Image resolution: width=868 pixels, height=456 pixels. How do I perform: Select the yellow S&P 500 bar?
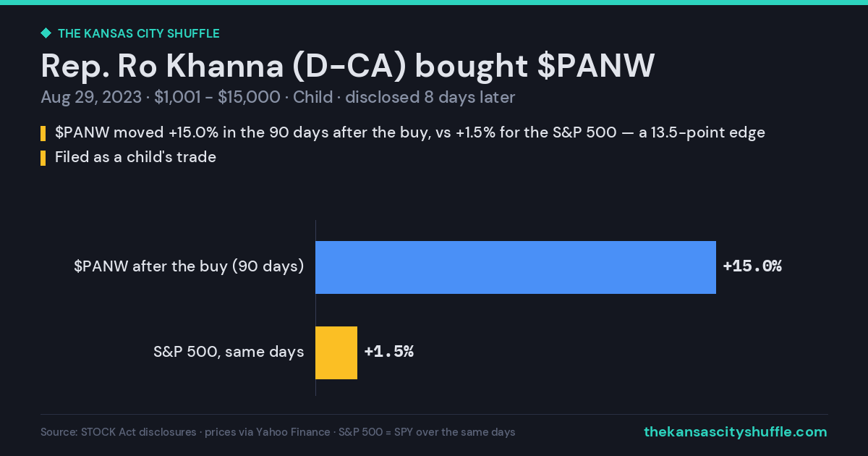[x=336, y=352]
